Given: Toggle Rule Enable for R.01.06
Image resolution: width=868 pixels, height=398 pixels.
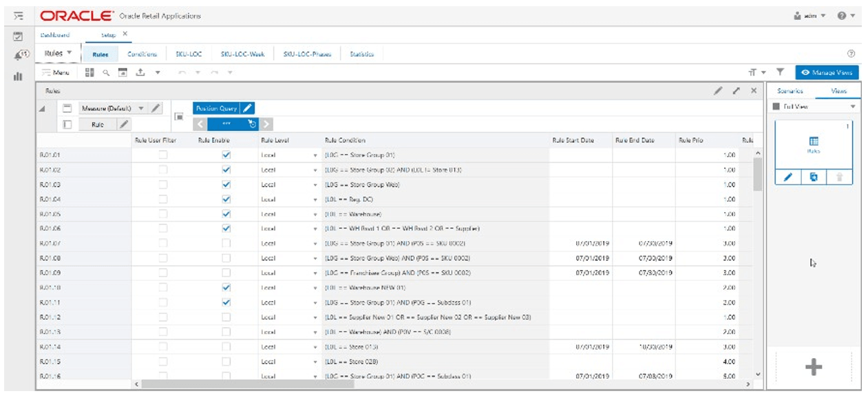Looking at the screenshot, I should pos(226,229).
